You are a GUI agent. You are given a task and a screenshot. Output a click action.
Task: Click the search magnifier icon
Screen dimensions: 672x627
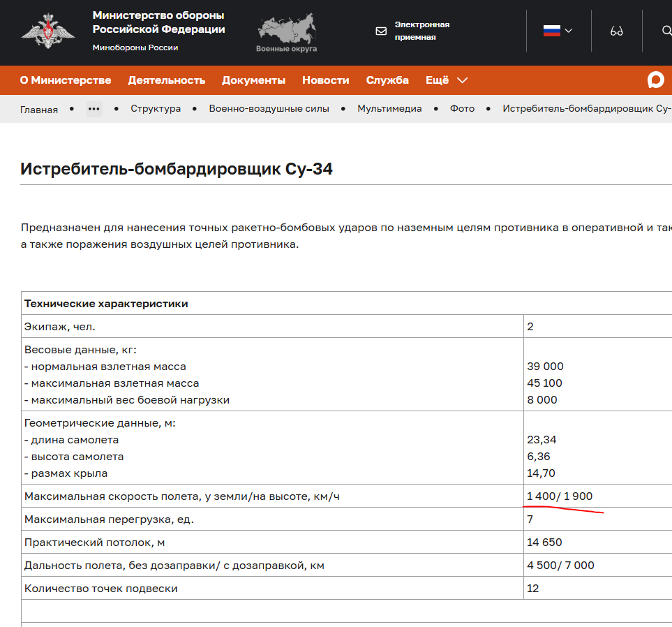pos(667,31)
